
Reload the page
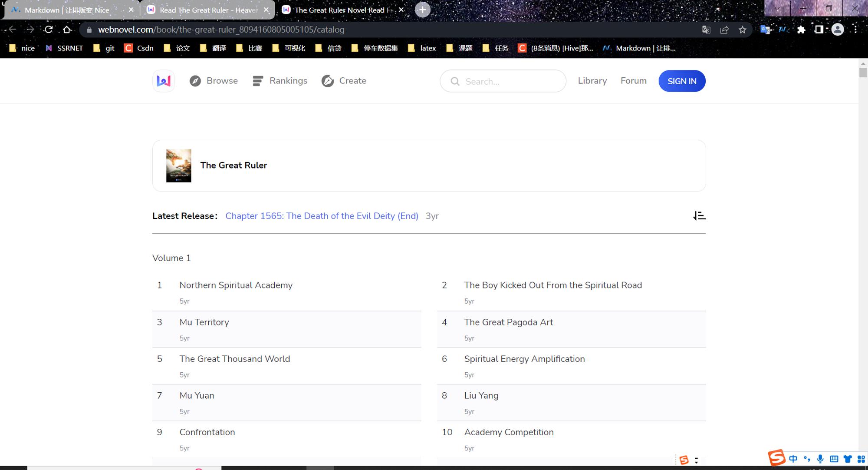(x=49, y=30)
